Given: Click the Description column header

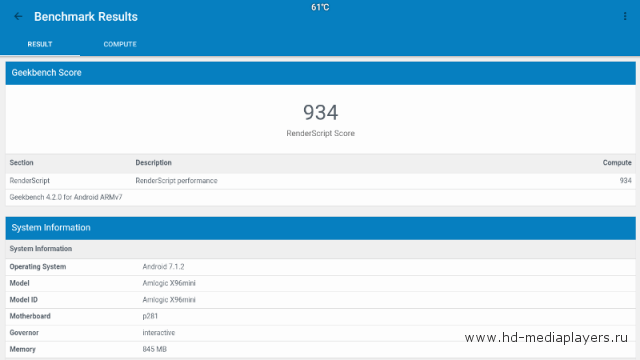Looking at the screenshot, I should [x=153, y=162].
